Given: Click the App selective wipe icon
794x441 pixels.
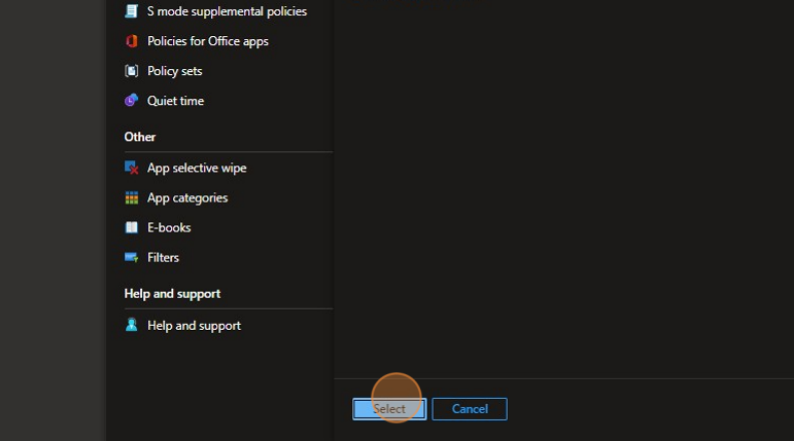Looking at the screenshot, I should tap(131, 168).
